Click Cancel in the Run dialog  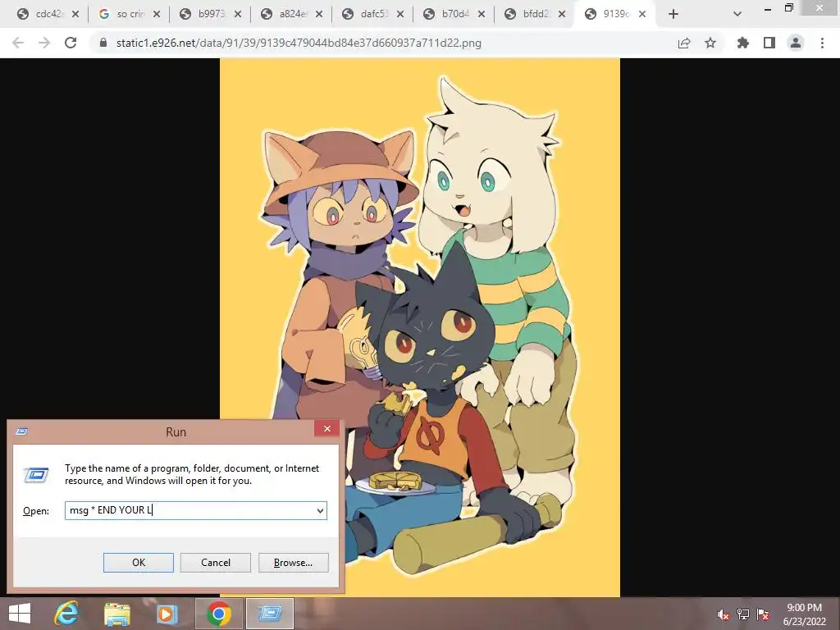click(216, 563)
